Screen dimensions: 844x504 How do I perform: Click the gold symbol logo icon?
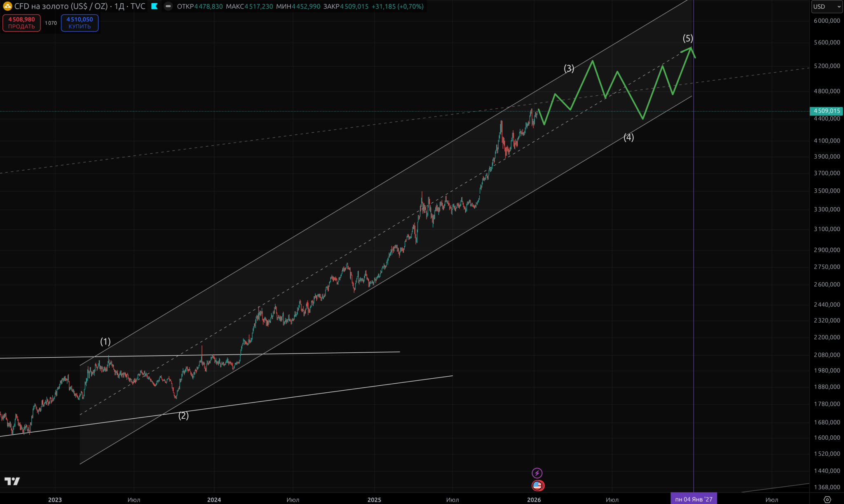[x=7, y=7]
